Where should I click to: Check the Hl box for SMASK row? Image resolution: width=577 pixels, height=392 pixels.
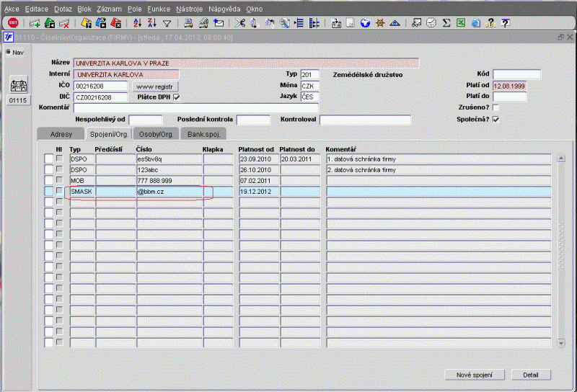coord(59,190)
